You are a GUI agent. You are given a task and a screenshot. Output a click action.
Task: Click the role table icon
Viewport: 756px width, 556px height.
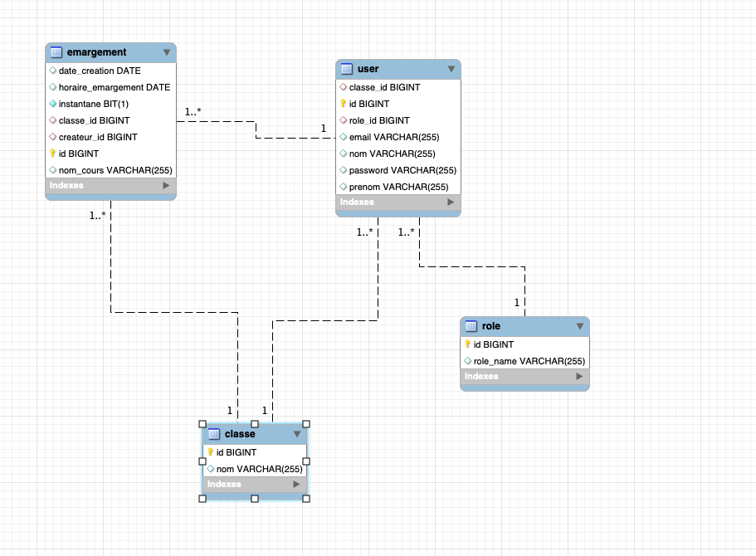tap(471, 326)
